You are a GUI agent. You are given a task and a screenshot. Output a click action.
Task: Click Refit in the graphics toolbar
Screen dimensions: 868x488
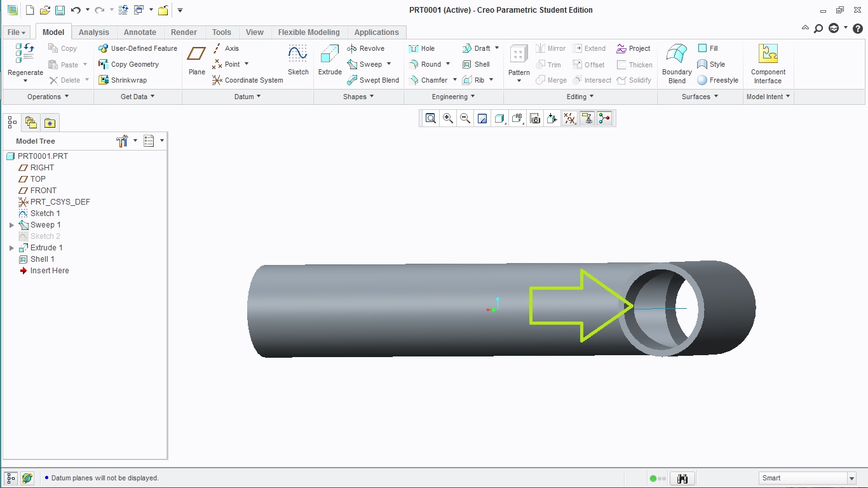point(431,118)
